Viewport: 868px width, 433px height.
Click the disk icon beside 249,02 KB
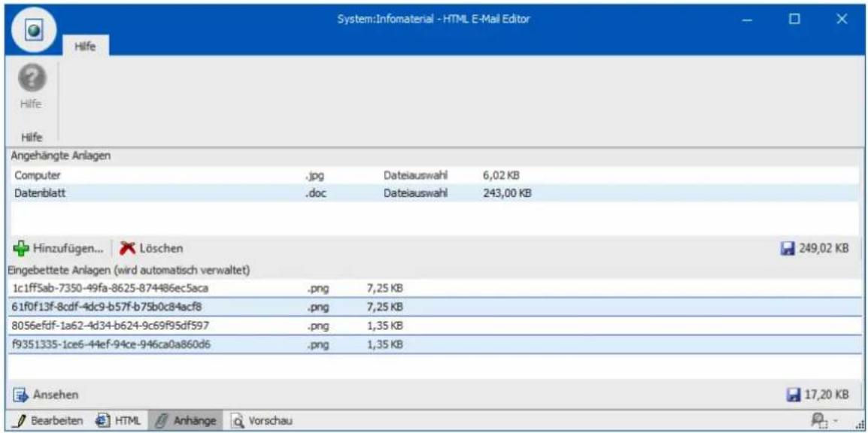[786, 248]
